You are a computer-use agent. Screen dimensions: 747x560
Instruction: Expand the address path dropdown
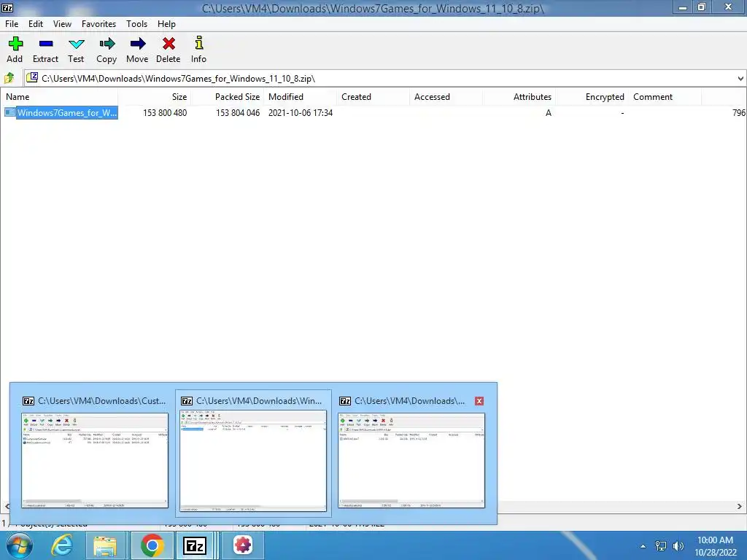pos(740,78)
